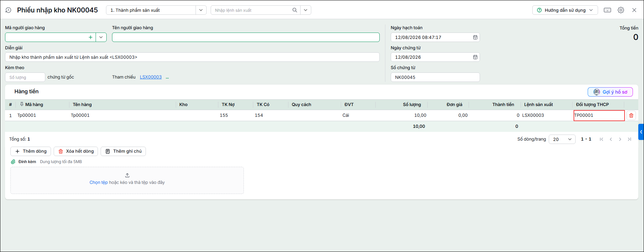Open the settings gear icon

click(x=621, y=10)
